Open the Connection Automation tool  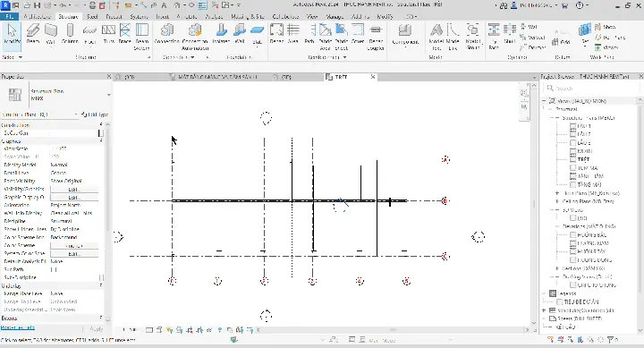pos(195,37)
